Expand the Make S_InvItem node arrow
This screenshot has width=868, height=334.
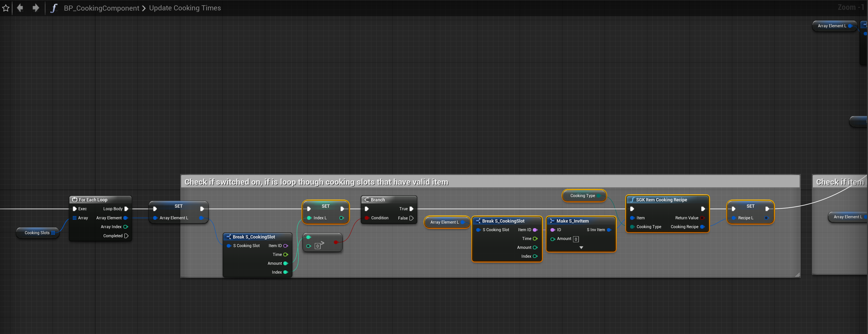[581, 248]
